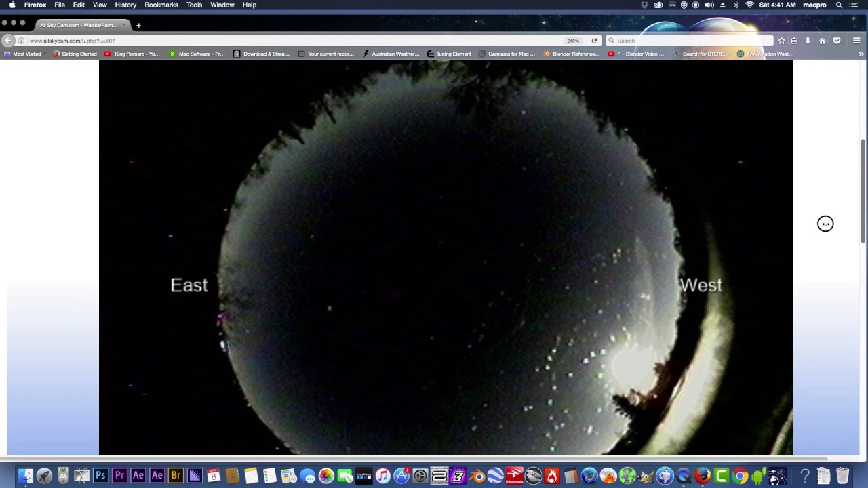Image resolution: width=868 pixels, height=488 pixels.
Task: Launch Google Chrome from the dock
Action: (740, 476)
